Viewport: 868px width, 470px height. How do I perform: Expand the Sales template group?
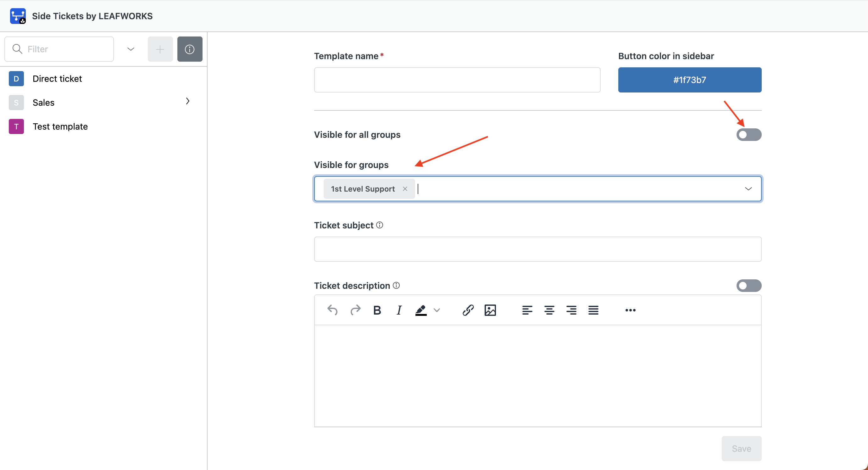point(188,101)
